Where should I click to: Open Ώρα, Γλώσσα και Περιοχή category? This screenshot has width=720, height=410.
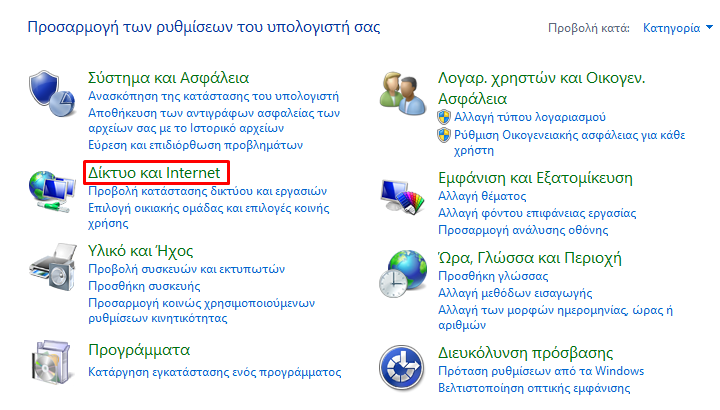530,258
